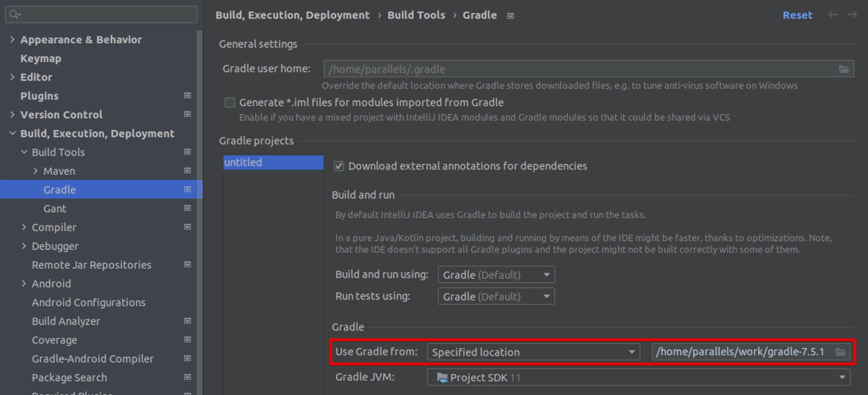
Task: Uncheck Download external annotations for dependencies
Action: (x=339, y=166)
